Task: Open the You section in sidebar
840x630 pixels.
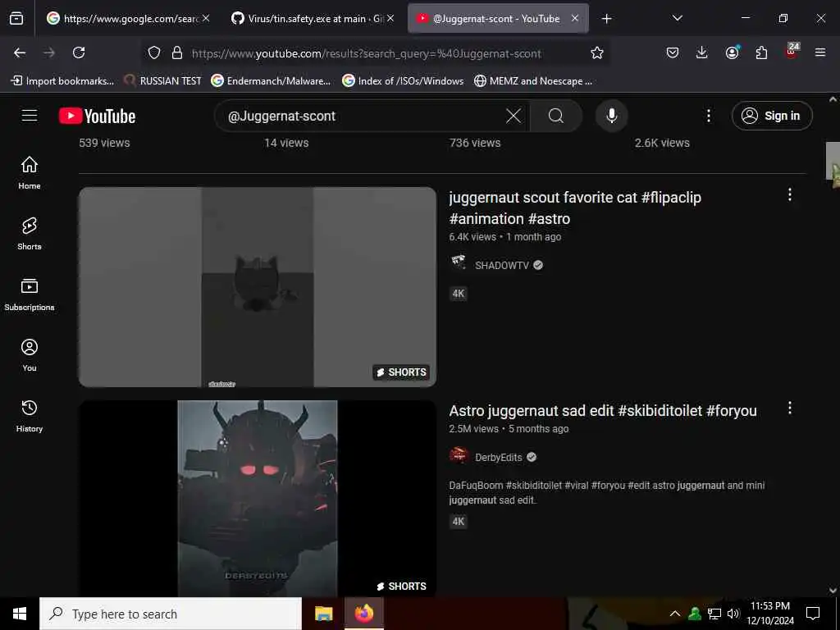Action: coord(30,354)
